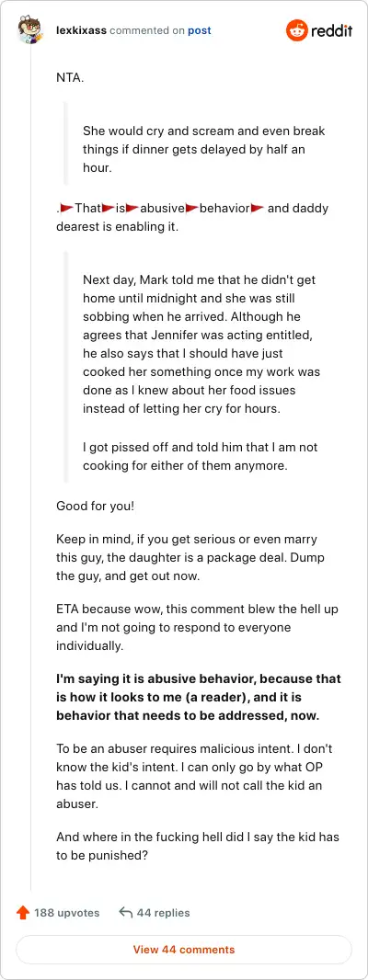The image size is (368, 980).
Task: Click the "reddit" wordmark text
Action: (332, 30)
